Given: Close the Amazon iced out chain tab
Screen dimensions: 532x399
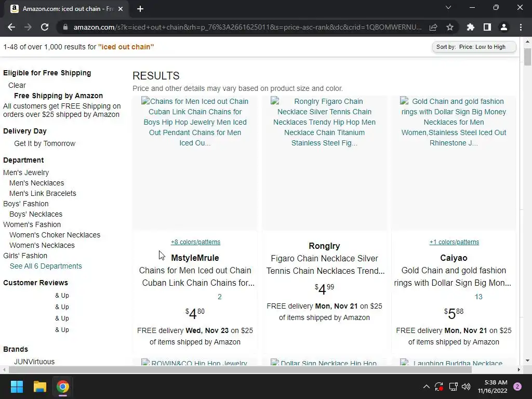Looking at the screenshot, I should (121, 9).
